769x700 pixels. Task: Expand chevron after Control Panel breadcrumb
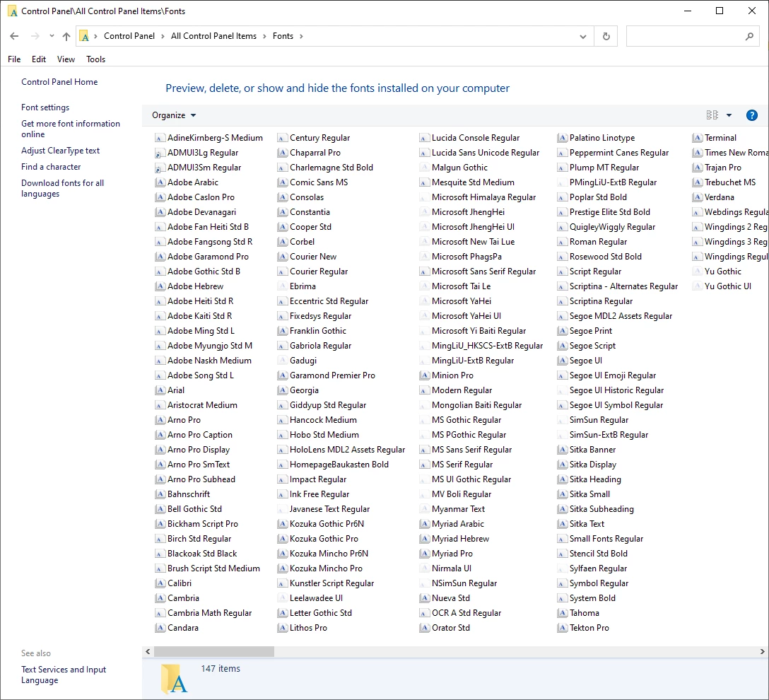click(163, 36)
